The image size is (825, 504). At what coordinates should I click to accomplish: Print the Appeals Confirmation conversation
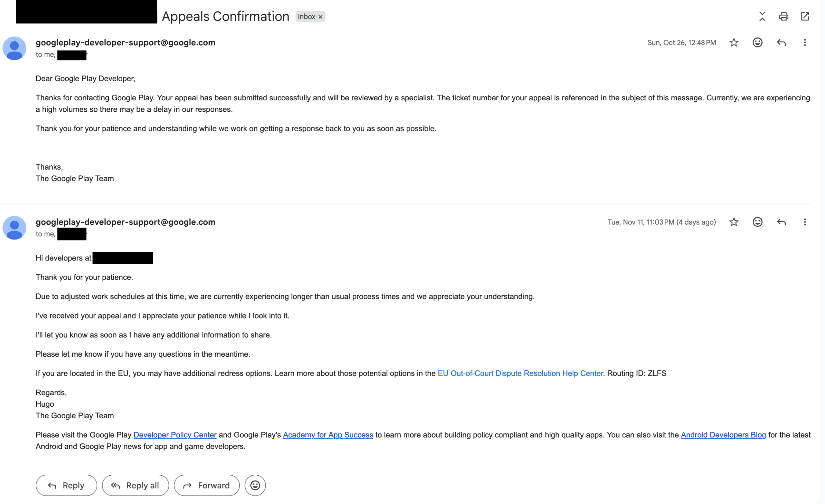click(783, 16)
